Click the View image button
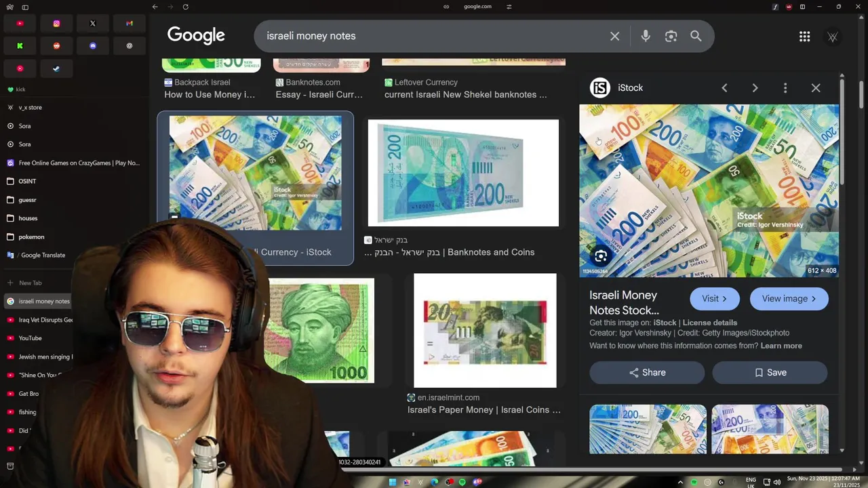Image resolution: width=868 pixels, height=488 pixels. click(789, 299)
